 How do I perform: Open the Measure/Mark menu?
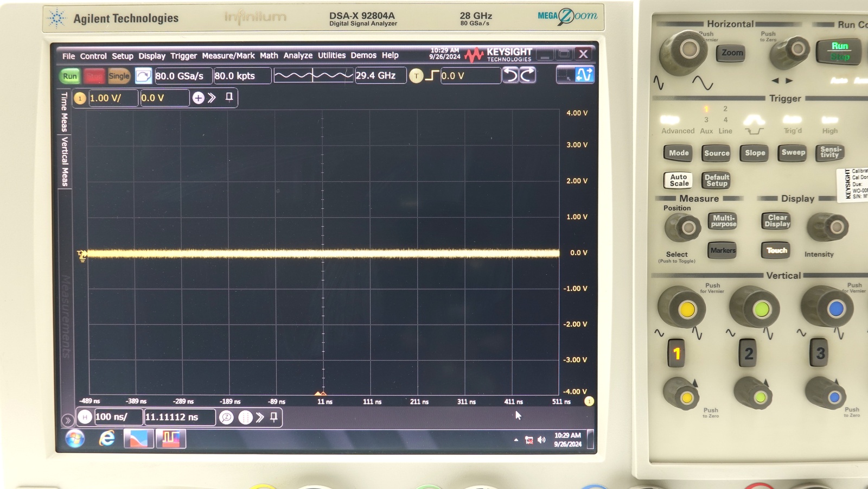point(228,55)
